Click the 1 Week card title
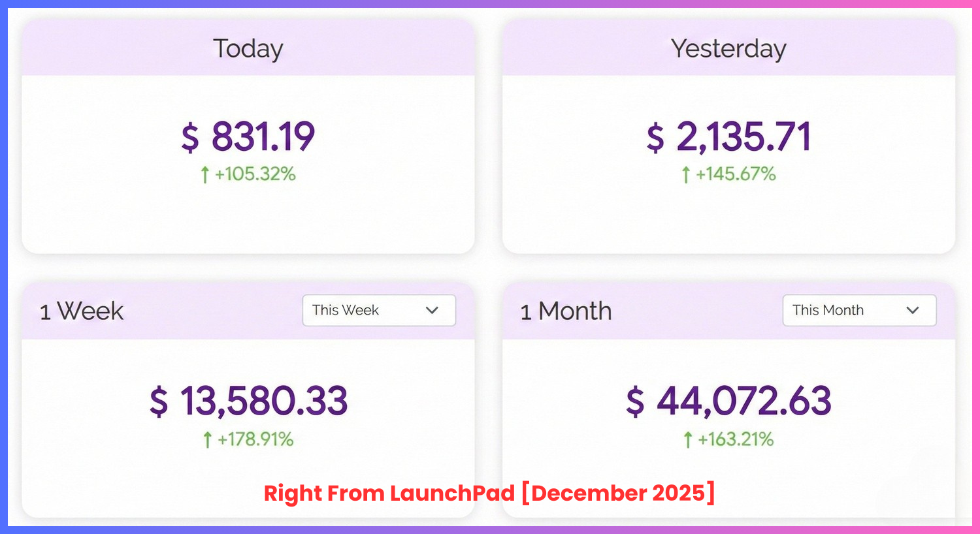Viewport: 980px width, 534px height. pos(82,311)
